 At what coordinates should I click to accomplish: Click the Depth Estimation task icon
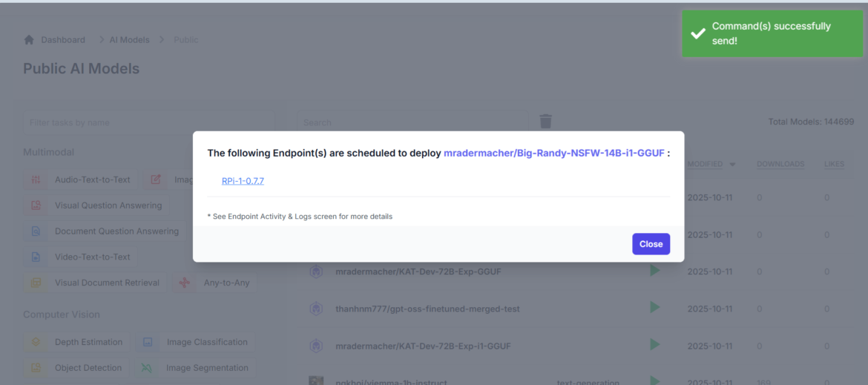(36, 342)
